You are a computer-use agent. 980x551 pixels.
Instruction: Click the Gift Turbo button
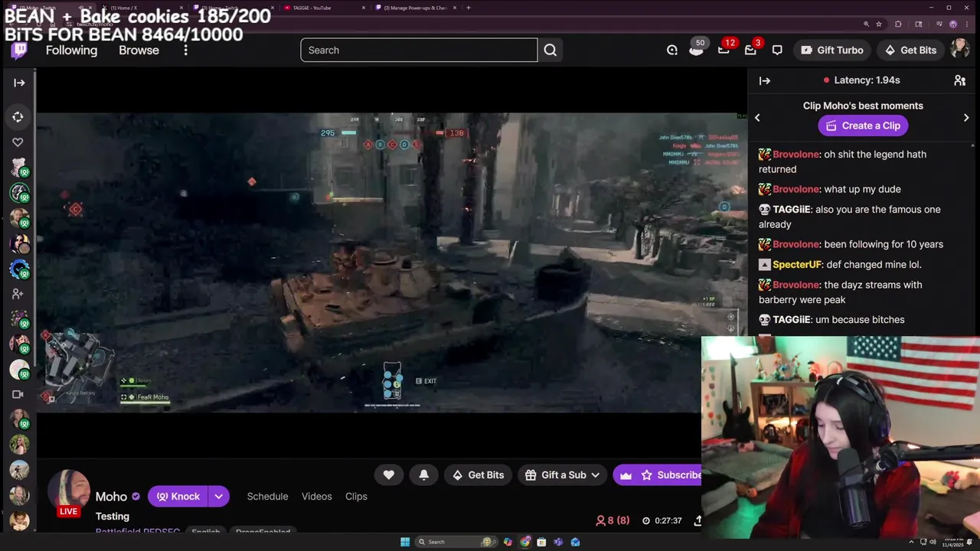(831, 51)
